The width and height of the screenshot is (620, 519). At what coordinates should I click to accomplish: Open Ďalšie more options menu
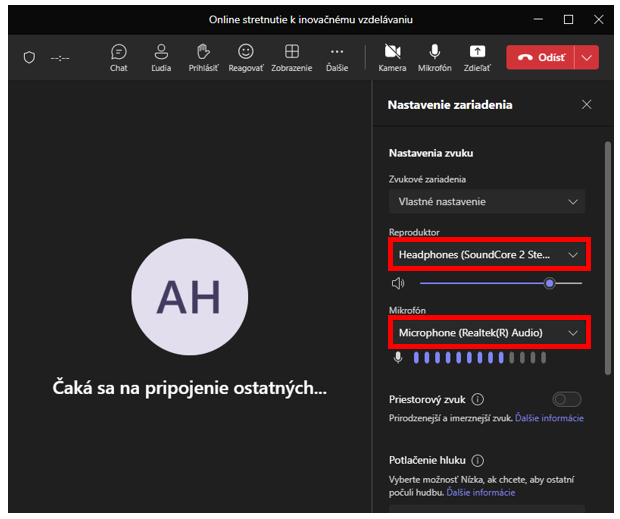tap(337, 58)
